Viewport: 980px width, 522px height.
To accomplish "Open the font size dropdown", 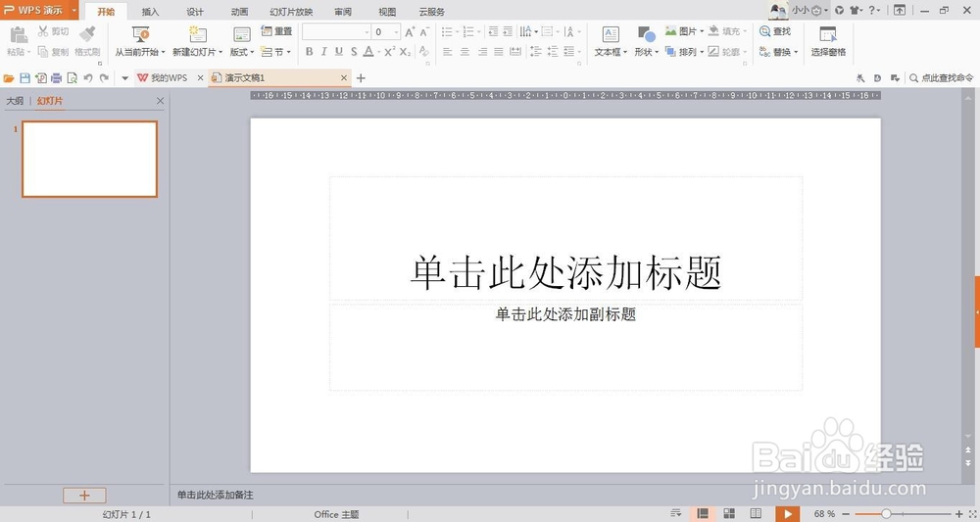I will point(396,32).
